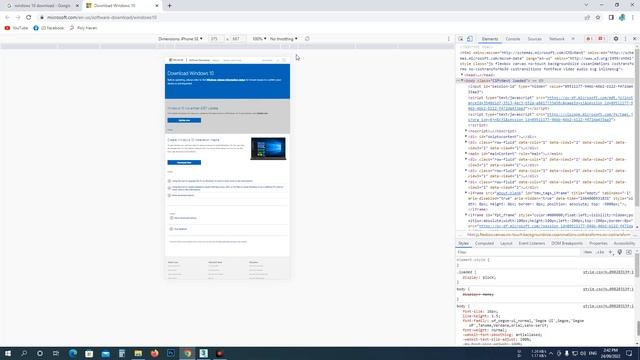Open the device toolbar three-dot options

449,39
